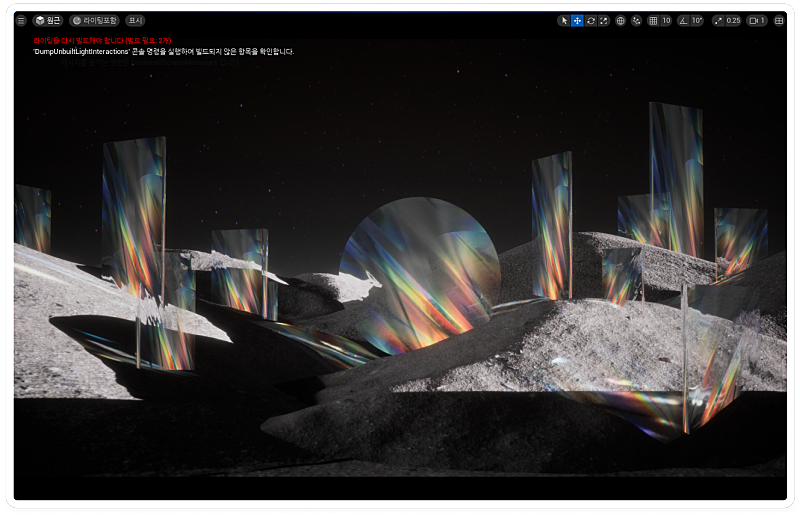Activate the translate move gizmo tool
Viewport: 800px width, 515px height.
pos(577,20)
